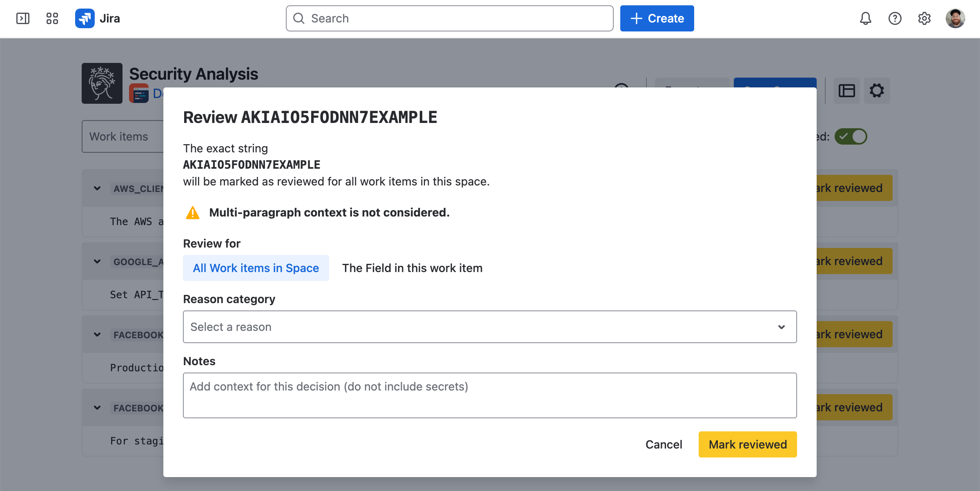The image size is (980, 491).
Task: Open the Reason category dropdown
Action: [x=490, y=327]
